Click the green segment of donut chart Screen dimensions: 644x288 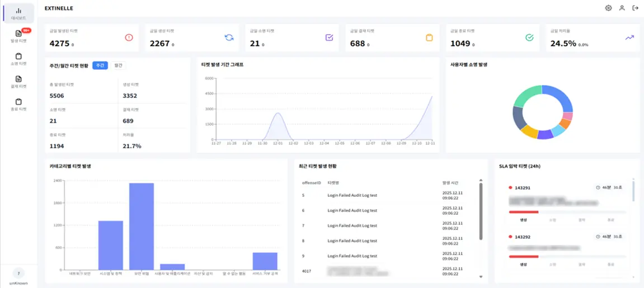(x=529, y=95)
